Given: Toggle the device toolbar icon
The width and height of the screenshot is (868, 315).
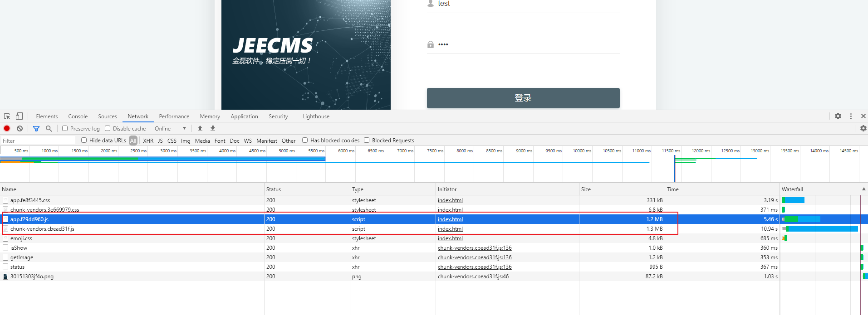Looking at the screenshot, I should pyautogui.click(x=19, y=116).
